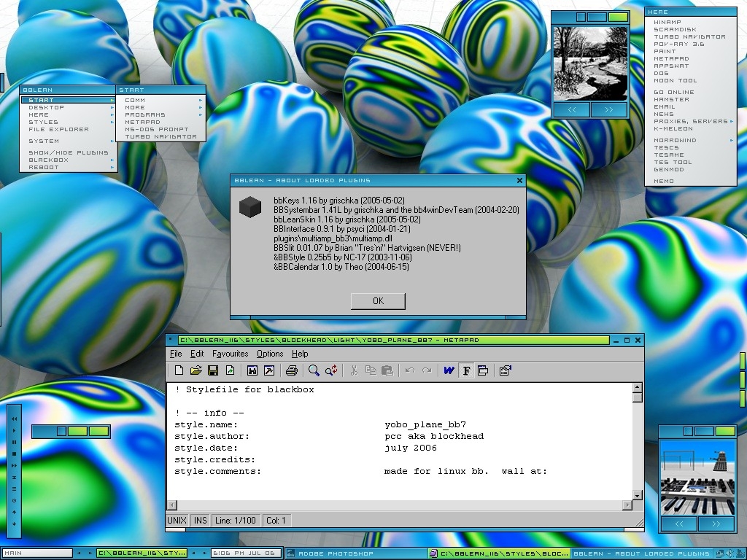
Task: Click the up arrow icon on the player bar
Action: tap(15, 513)
